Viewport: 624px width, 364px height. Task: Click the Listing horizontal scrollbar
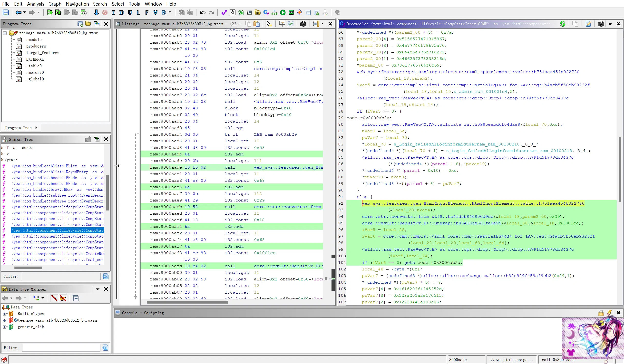pyautogui.click(x=187, y=302)
